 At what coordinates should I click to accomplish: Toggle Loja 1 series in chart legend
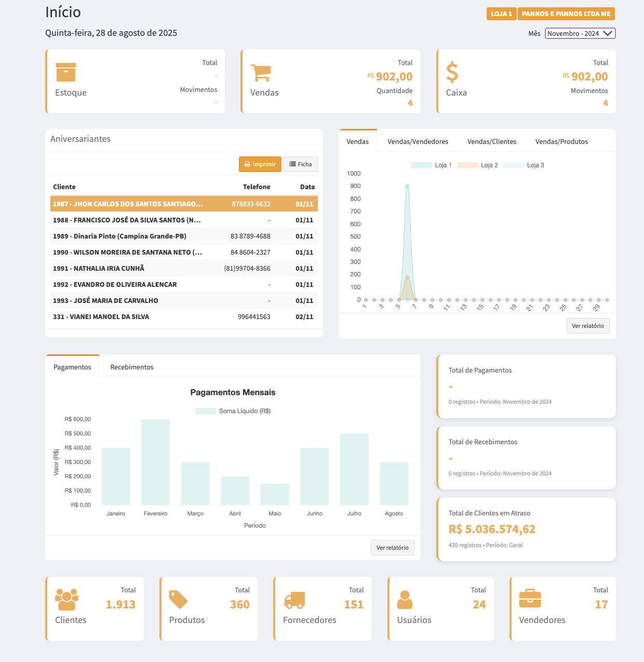point(432,165)
